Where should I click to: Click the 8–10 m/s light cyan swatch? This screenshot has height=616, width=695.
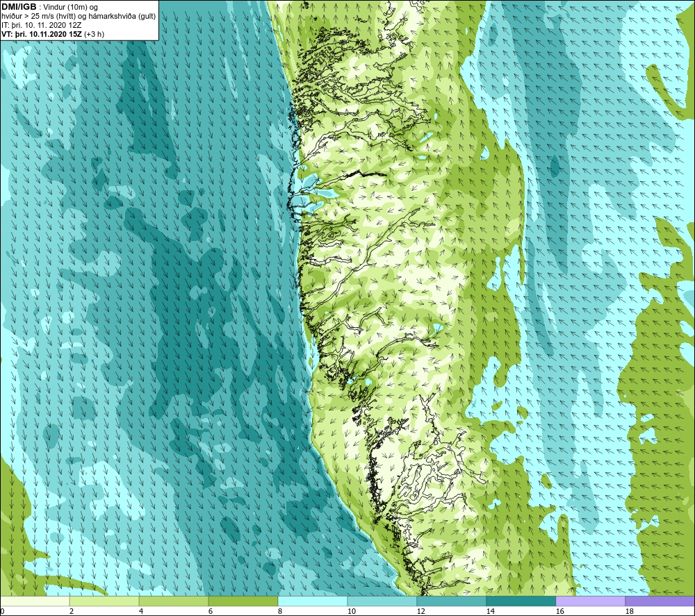(313, 601)
